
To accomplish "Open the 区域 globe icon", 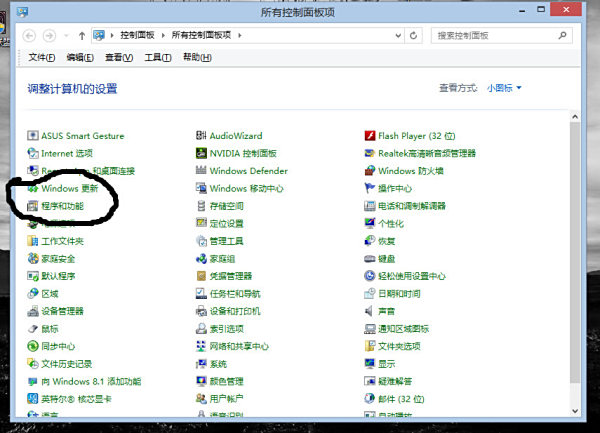I will coord(33,293).
